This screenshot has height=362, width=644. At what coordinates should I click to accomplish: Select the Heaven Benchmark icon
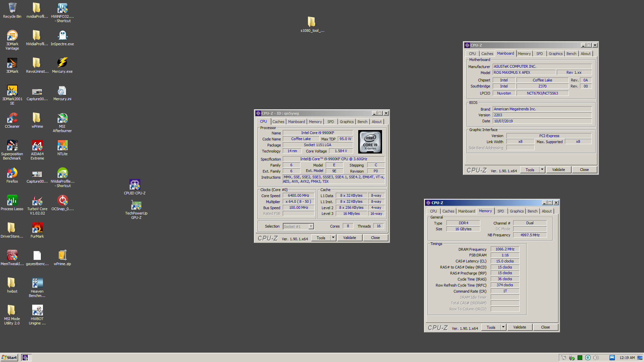point(37,283)
